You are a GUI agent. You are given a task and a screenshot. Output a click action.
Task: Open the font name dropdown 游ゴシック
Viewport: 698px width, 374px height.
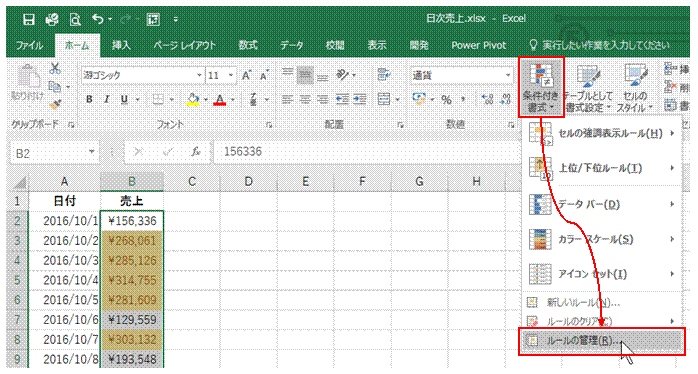point(199,75)
